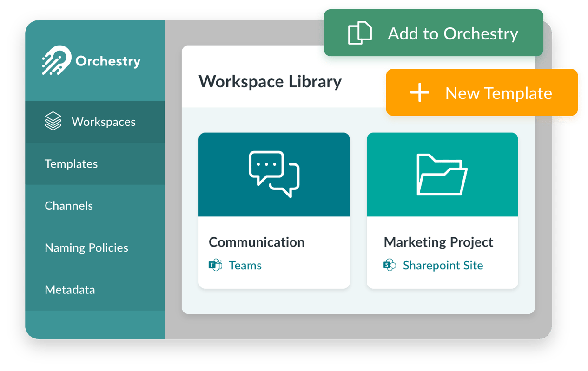Go to Templates in sidebar
Viewport: 588px width, 371px height.
point(95,164)
